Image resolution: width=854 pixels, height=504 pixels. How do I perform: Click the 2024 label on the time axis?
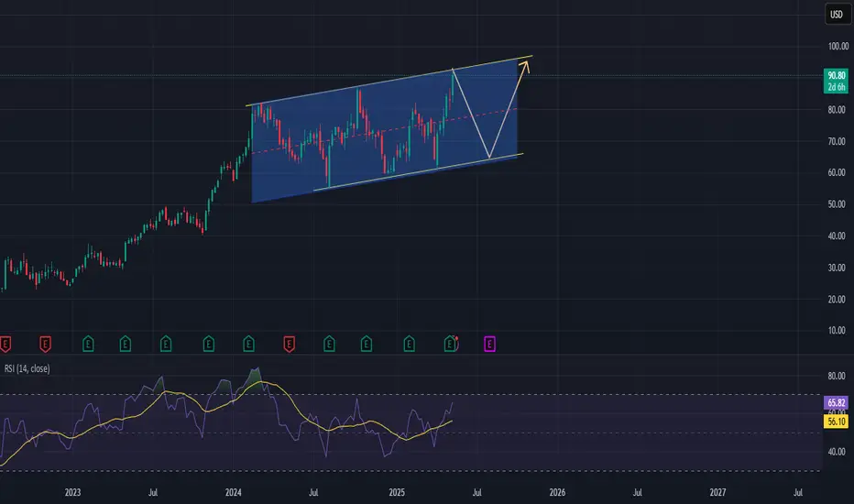233,492
